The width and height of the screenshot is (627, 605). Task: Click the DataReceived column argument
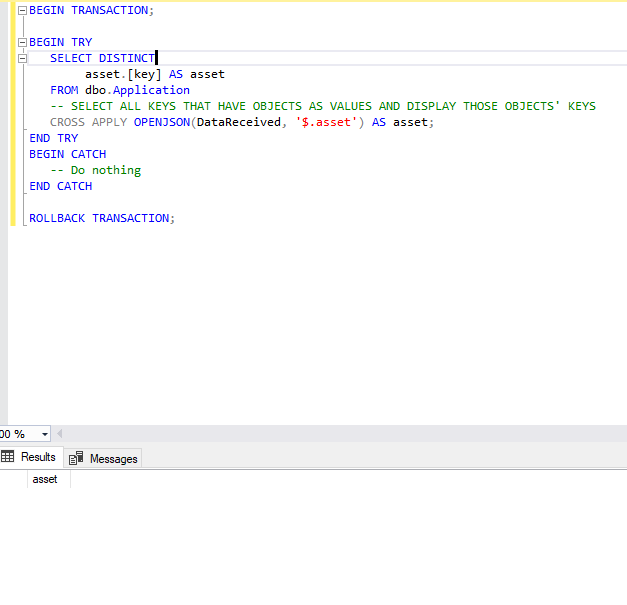[239, 122]
